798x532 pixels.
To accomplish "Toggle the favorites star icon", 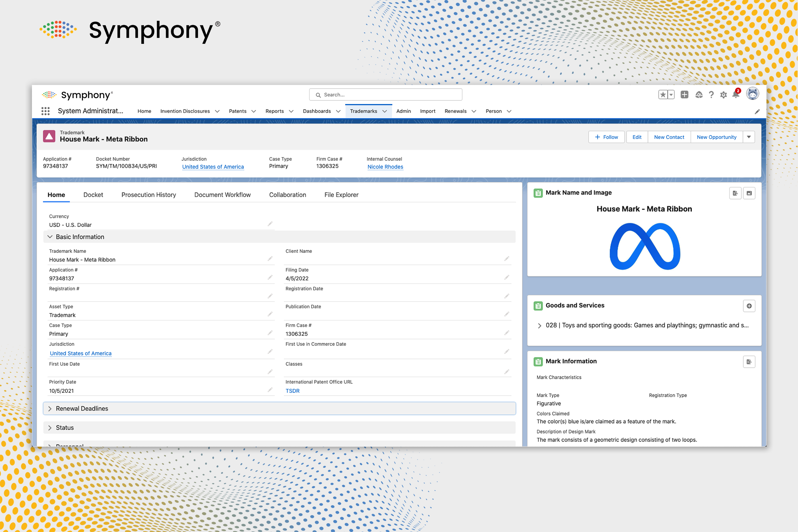I will (663, 95).
